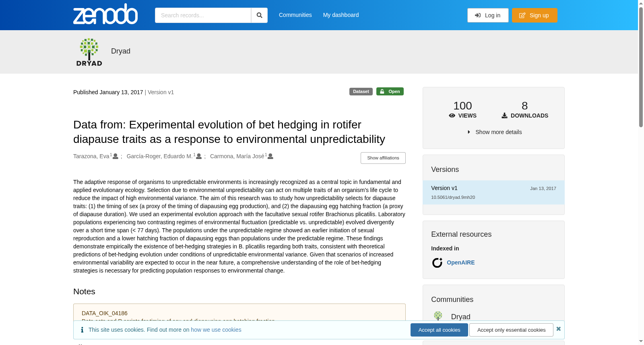Toggle Show affiliations for the authors

383,158
